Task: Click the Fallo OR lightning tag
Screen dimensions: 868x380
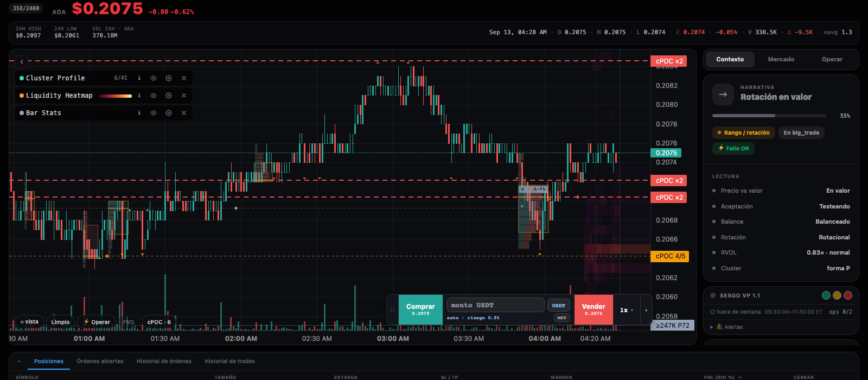Action: point(733,148)
